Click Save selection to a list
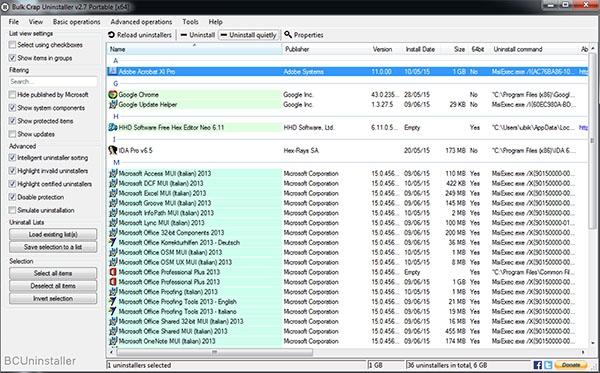 53,247
